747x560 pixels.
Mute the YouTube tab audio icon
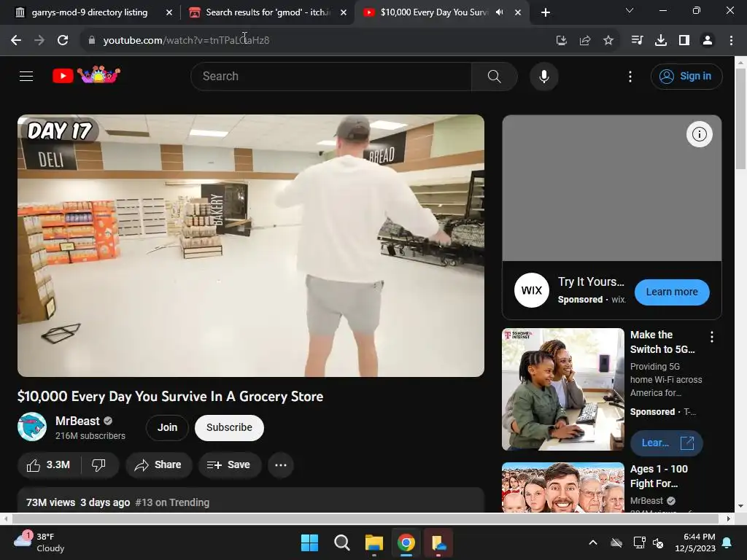coord(499,12)
